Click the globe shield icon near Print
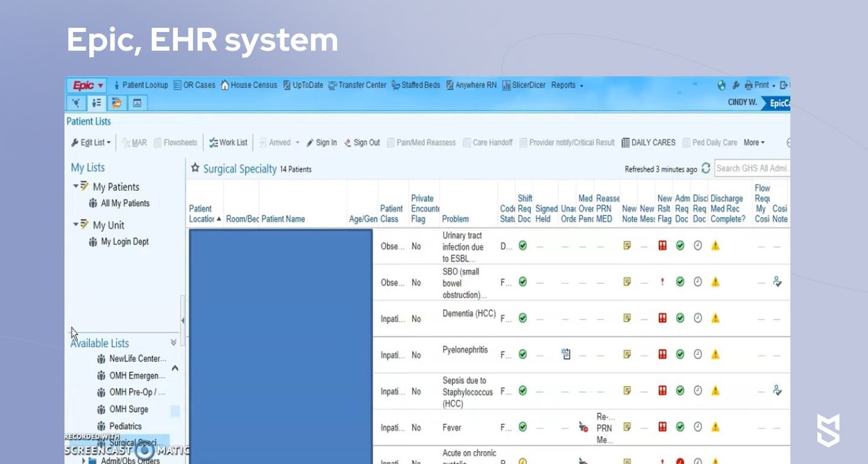 pos(722,86)
